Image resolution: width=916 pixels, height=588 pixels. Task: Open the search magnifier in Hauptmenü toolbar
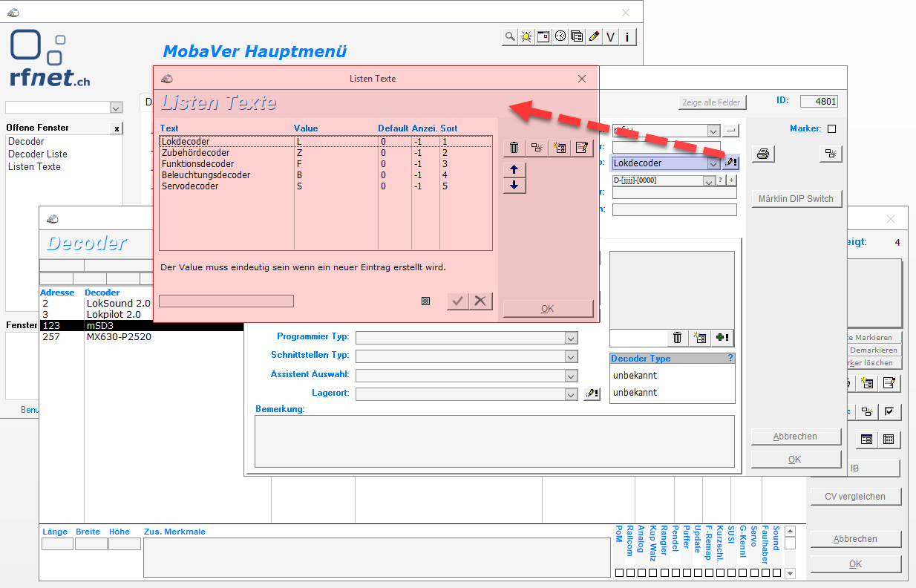[x=510, y=36]
